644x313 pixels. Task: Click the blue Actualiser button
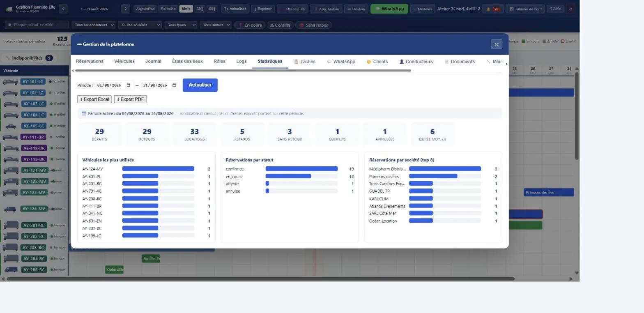200,85
